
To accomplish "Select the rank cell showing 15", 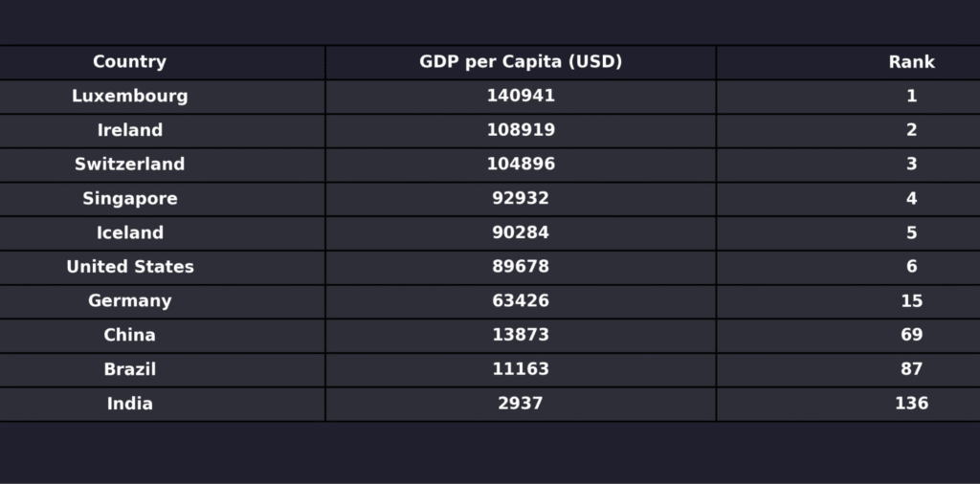I will [911, 301].
